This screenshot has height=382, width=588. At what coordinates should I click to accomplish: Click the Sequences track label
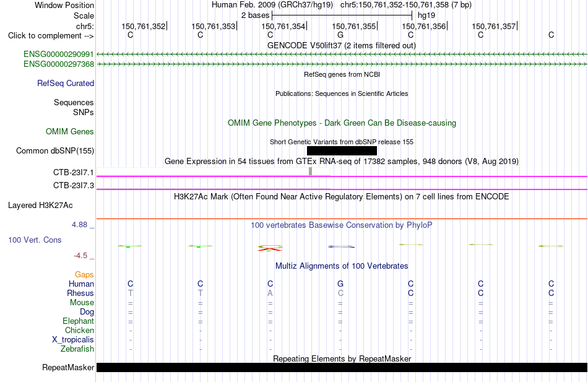pyautogui.click(x=74, y=102)
